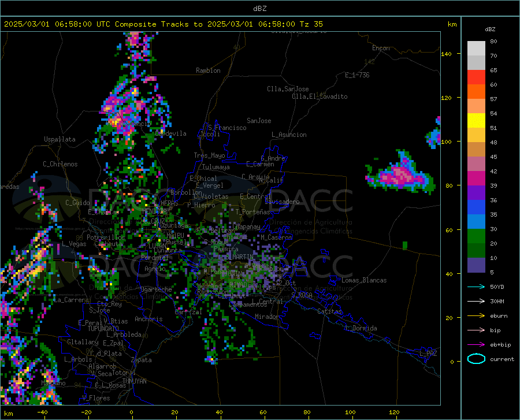The width and height of the screenshot is (520, 420).
Task: Click the L_PAZ map label
Action: click(x=428, y=354)
